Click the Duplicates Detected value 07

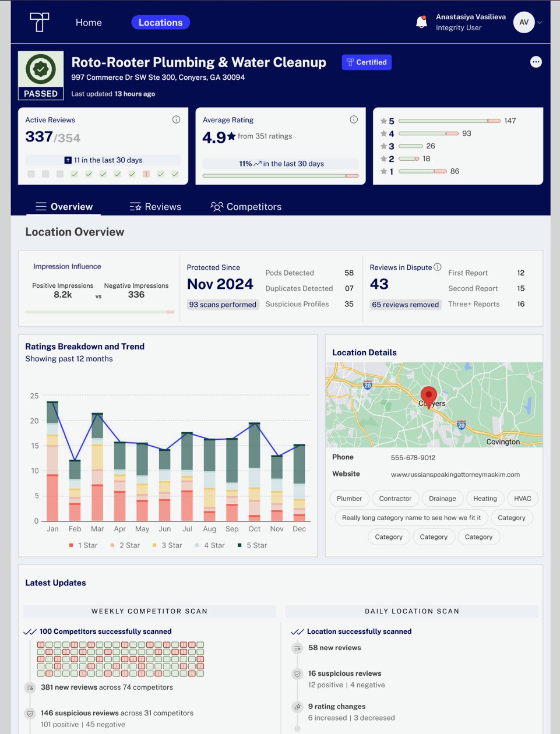pyautogui.click(x=349, y=289)
